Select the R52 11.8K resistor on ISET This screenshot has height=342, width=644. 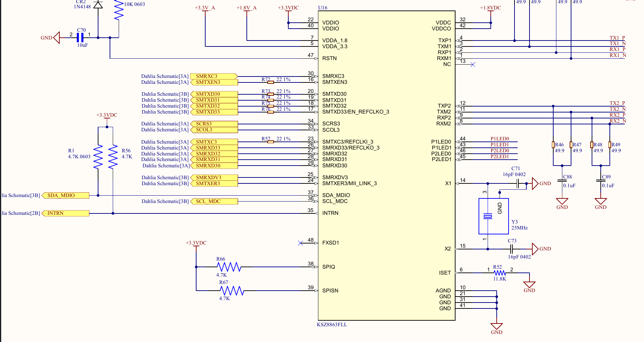click(499, 273)
